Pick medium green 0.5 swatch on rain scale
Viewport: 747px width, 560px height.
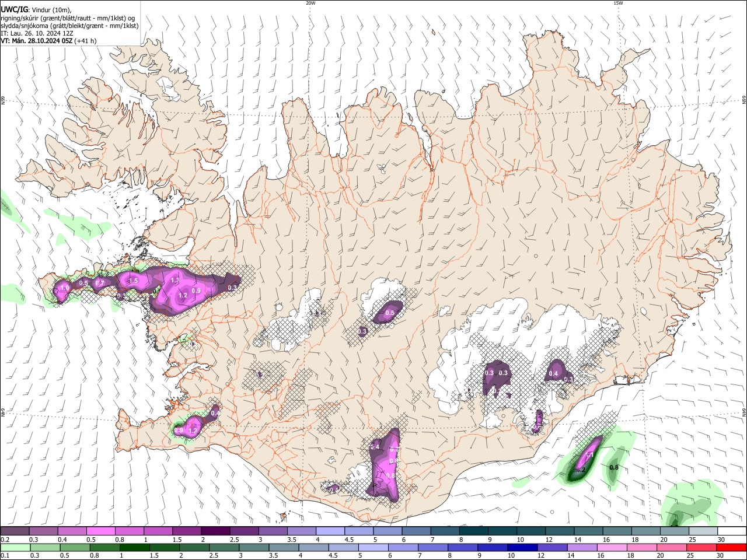coord(75,548)
